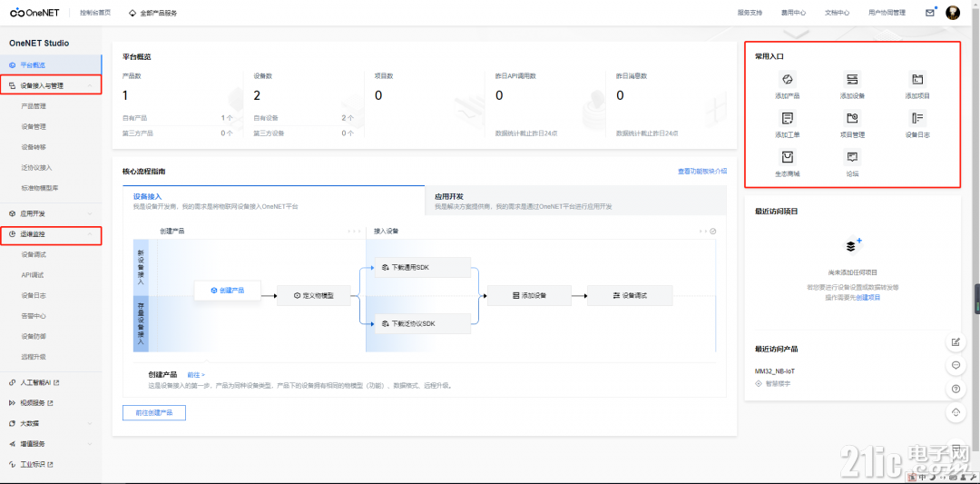Click the 下载通用SDK flow step
Viewport: 980px width, 484px height.
[422, 268]
